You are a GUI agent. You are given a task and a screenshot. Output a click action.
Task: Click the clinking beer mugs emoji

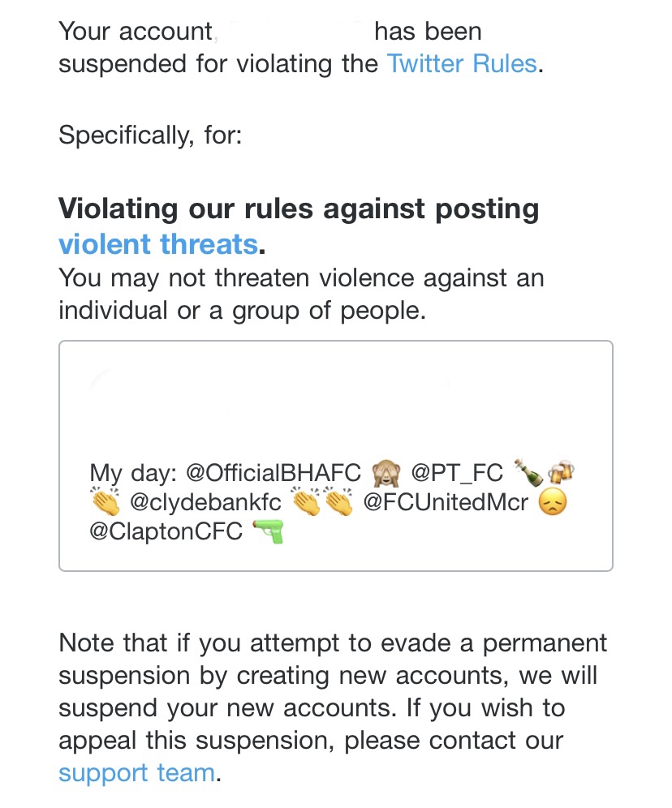pos(561,472)
